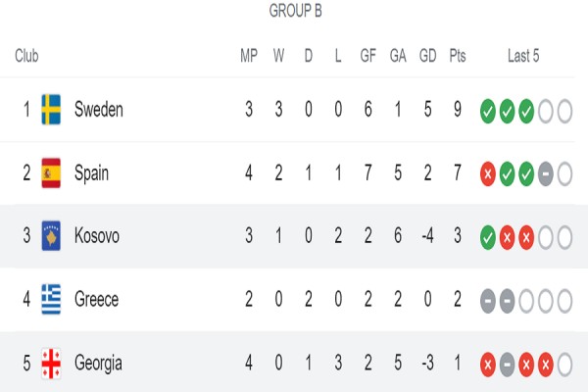Click the Club column header
Image resolution: width=588 pixels, height=392 pixels.
(27, 56)
